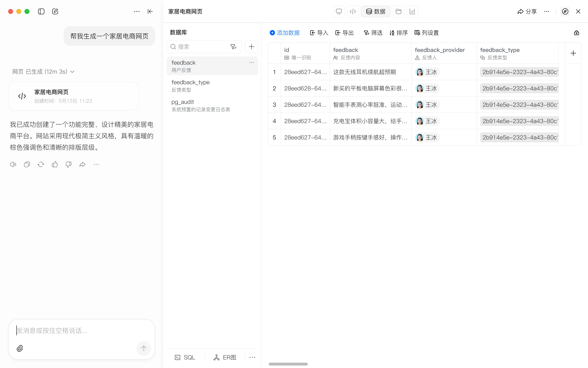Click the feedback_provider column header
This screenshot has height=368, width=588.
click(x=444, y=53)
